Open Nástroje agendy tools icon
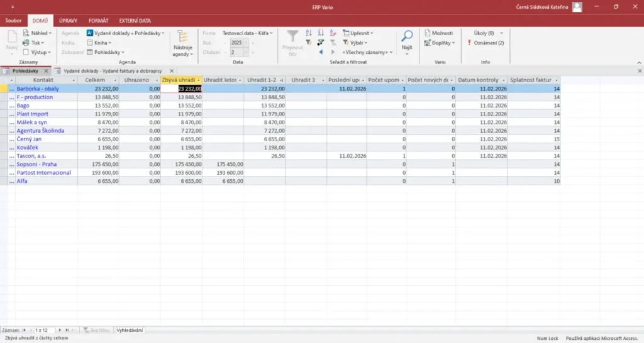 pyautogui.click(x=182, y=37)
